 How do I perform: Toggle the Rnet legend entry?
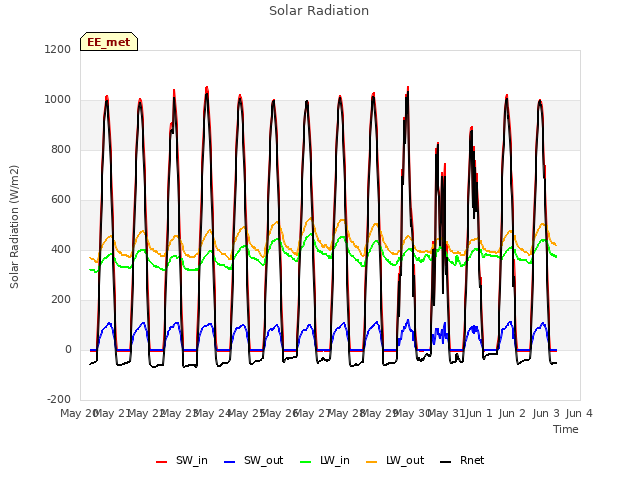pyautogui.click(x=462, y=460)
